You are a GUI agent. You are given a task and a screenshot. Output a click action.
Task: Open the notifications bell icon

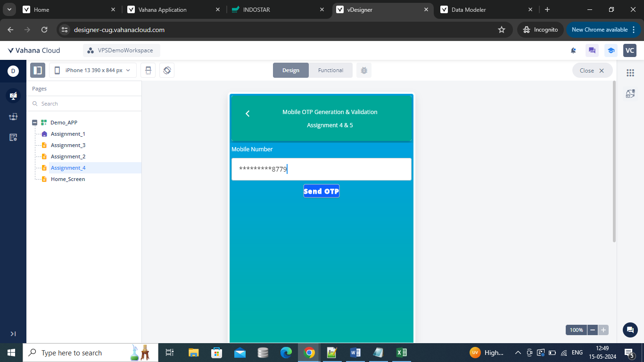573,50
